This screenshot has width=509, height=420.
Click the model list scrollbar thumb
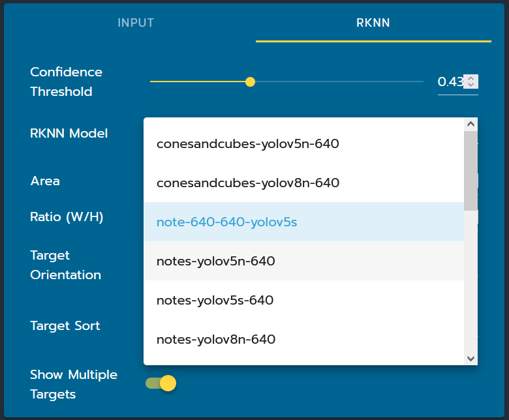point(470,171)
